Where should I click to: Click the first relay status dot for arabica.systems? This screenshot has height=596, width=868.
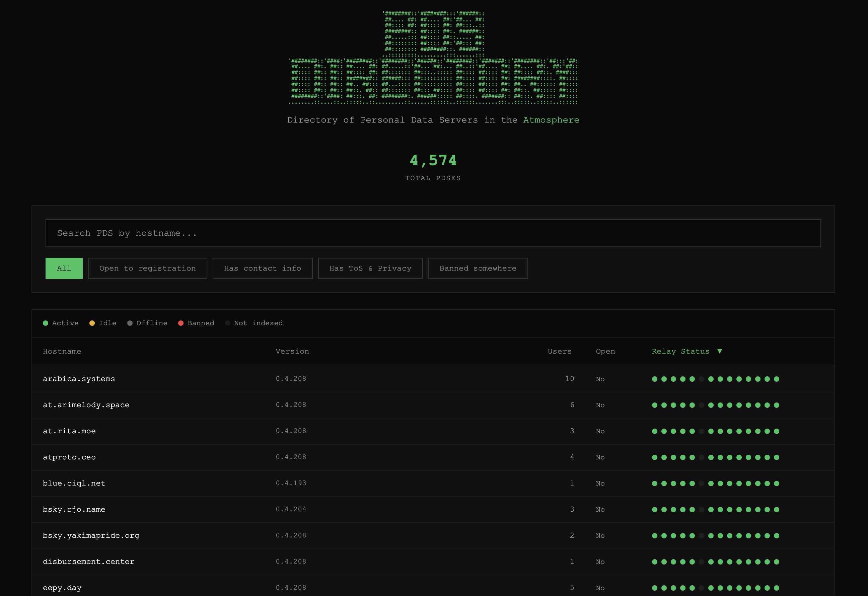tap(654, 379)
